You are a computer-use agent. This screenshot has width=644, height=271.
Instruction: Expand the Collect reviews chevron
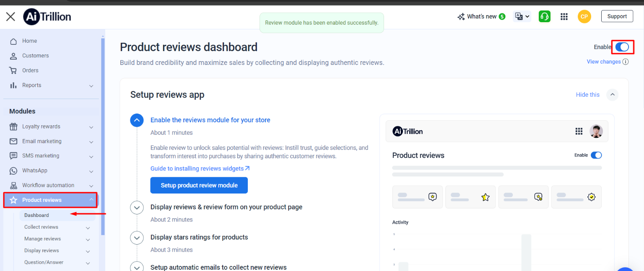pyautogui.click(x=88, y=228)
